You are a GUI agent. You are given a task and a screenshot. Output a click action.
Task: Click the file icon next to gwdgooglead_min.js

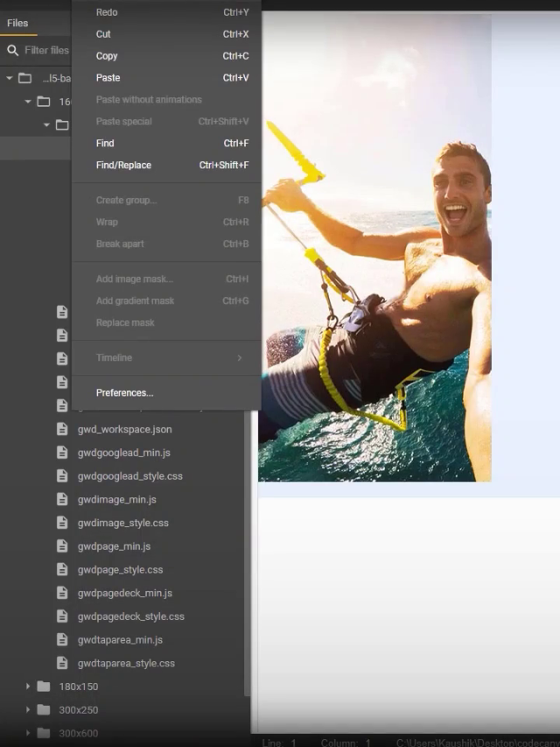tap(62, 453)
